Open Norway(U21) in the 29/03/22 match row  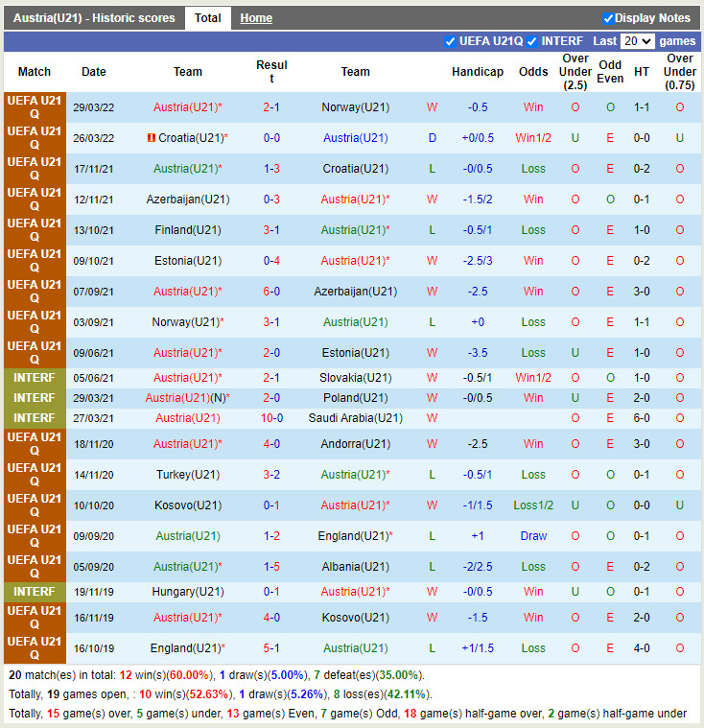[x=355, y=107]
